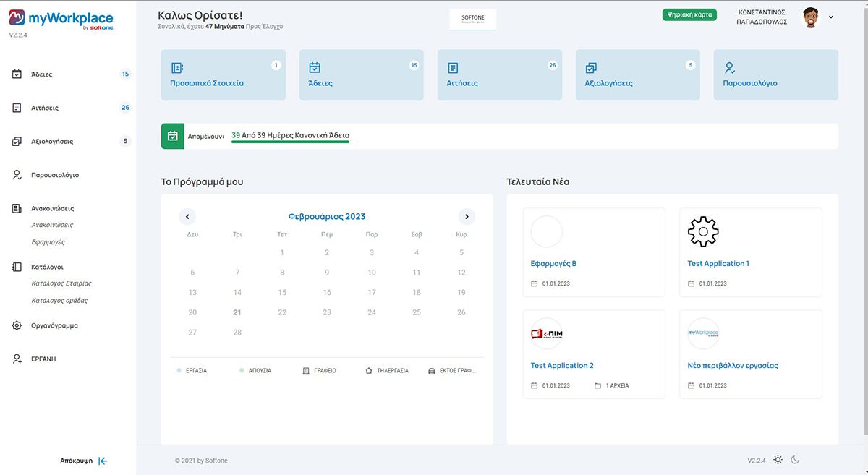
Task: Click the green leave-days progress bar
Action: [x=290, y=142]
